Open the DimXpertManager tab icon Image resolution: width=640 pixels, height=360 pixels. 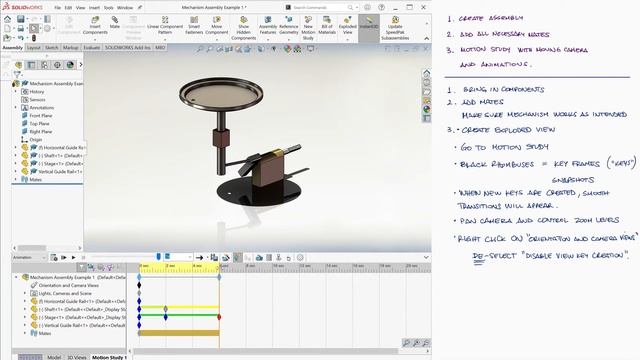(x=57, y=65)
